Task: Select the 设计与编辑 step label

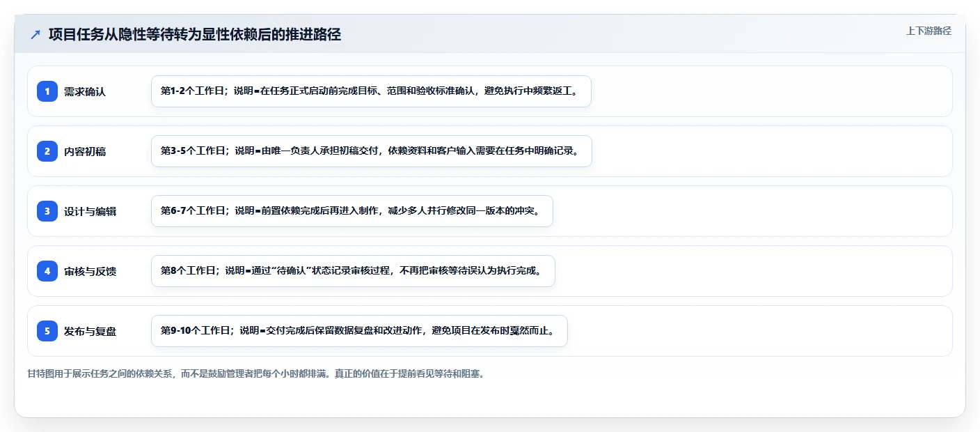Action: 90,211
